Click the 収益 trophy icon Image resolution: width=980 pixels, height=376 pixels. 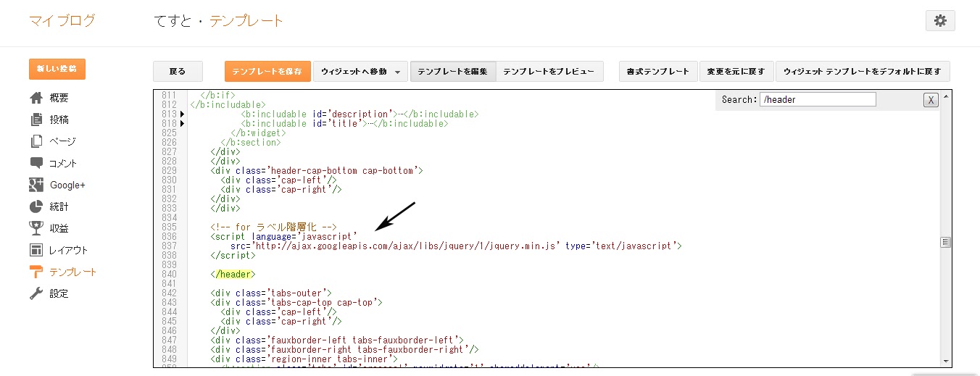pos(36,228)
